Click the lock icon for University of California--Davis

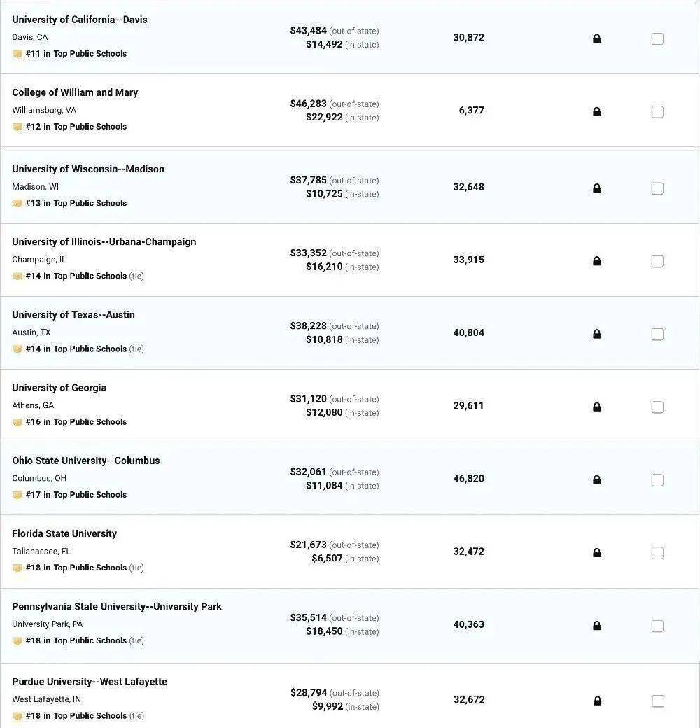point(596,39)
